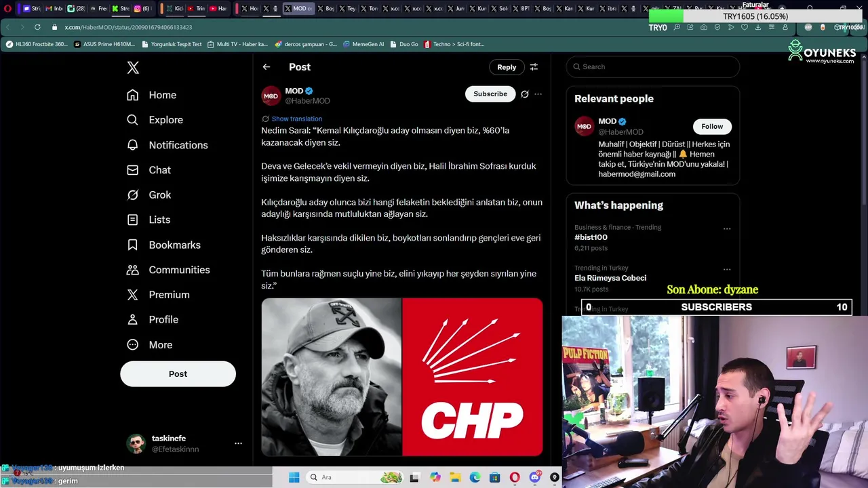Open Duo Go bookmark
The height and width of the screenshot is (488, 868).
[x=404, y=44]
